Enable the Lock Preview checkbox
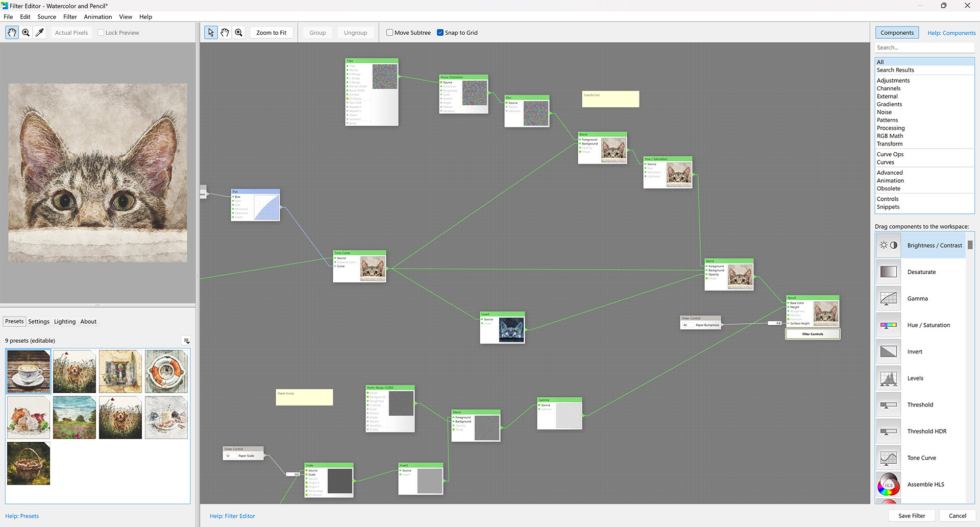Image resolution: width=980 pixels, height=527 pixels. click(x=101, y=33)
